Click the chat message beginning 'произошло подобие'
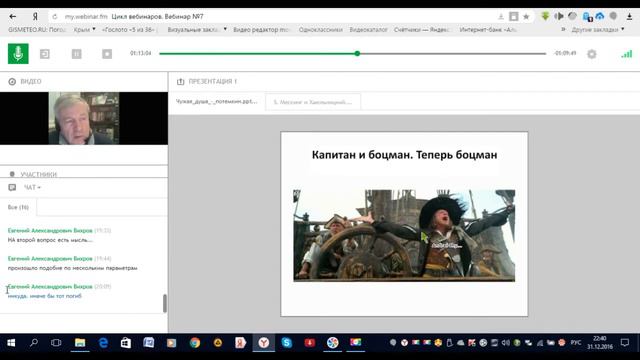The image size is (640, 360). click(x=73, y=268)
